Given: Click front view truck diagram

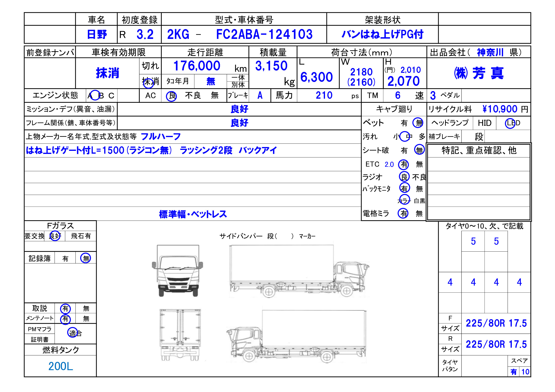Looking at the screenshot, I should coord(178,271).
